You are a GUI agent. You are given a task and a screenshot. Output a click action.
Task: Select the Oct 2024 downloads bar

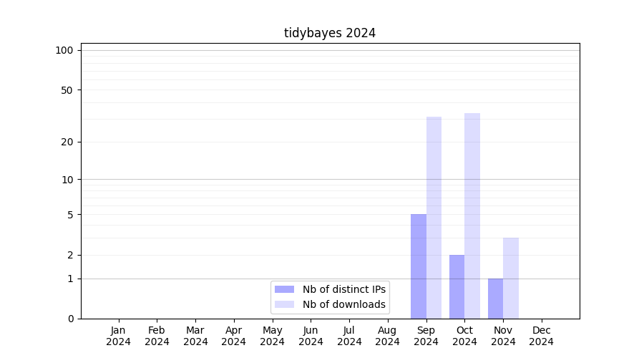point(472,216)
